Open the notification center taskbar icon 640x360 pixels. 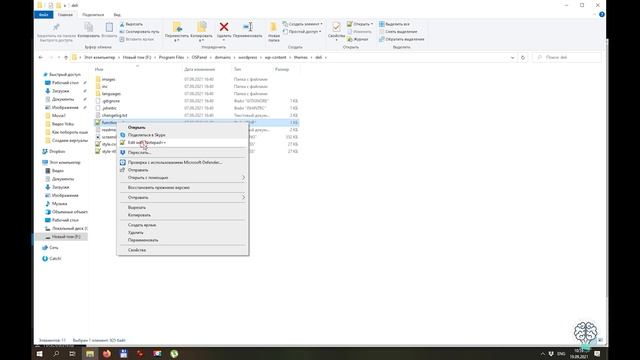click(597, 353)
